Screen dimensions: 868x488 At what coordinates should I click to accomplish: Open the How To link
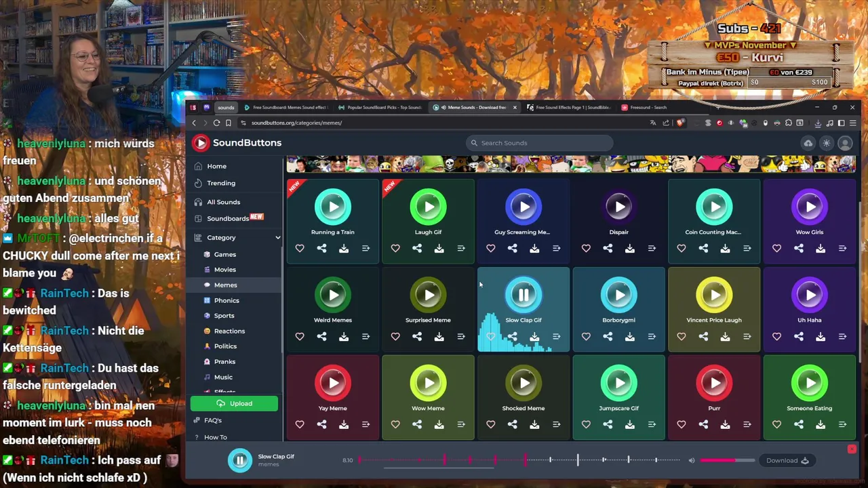pyautogui.click(x=215, y=437)
